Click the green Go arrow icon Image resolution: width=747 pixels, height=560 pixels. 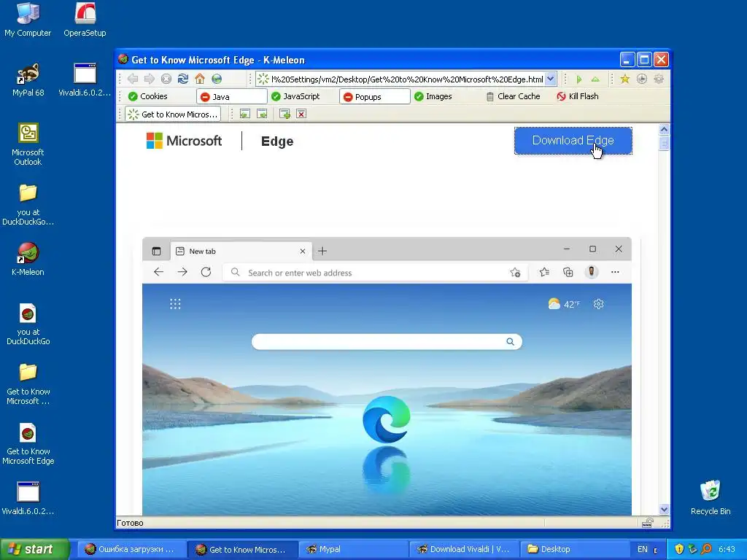coord(579,79)
